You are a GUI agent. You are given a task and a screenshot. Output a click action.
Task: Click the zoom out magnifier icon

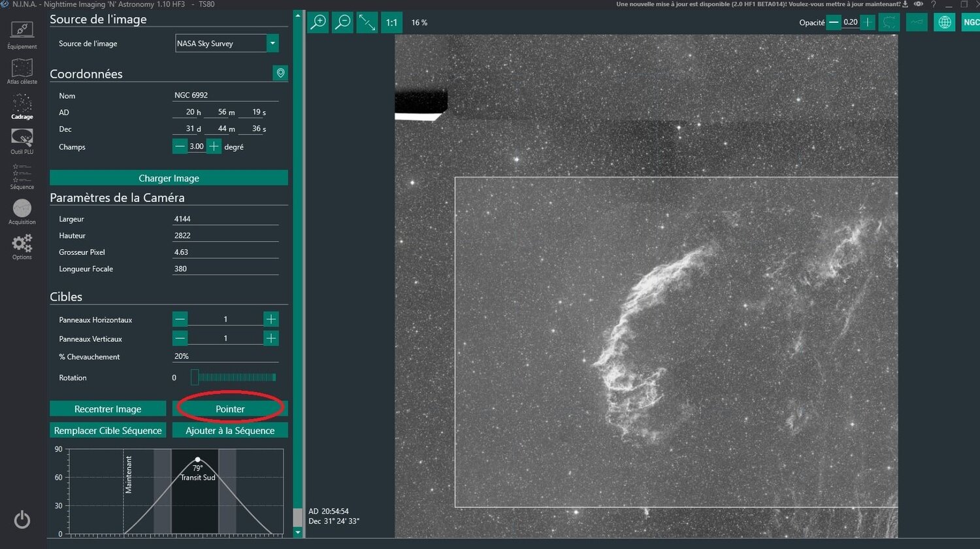342,22
